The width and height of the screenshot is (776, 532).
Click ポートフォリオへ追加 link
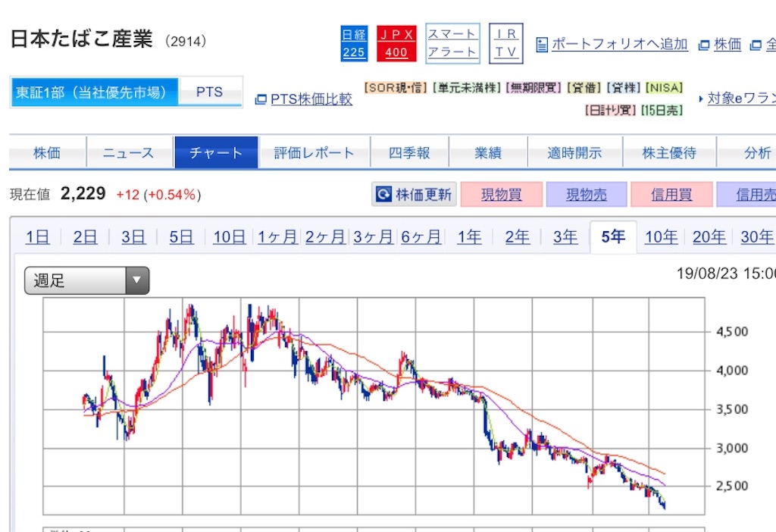click(x=620, y=44)
